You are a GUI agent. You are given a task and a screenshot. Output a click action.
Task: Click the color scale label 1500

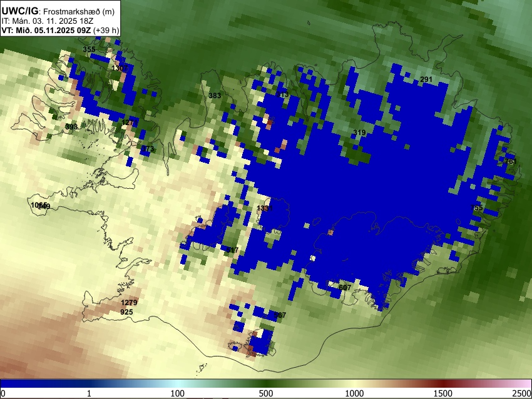tap(443, 393)
